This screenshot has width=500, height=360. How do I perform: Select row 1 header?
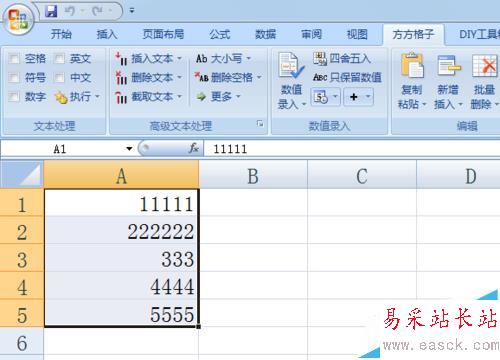[x=22, y=203]
